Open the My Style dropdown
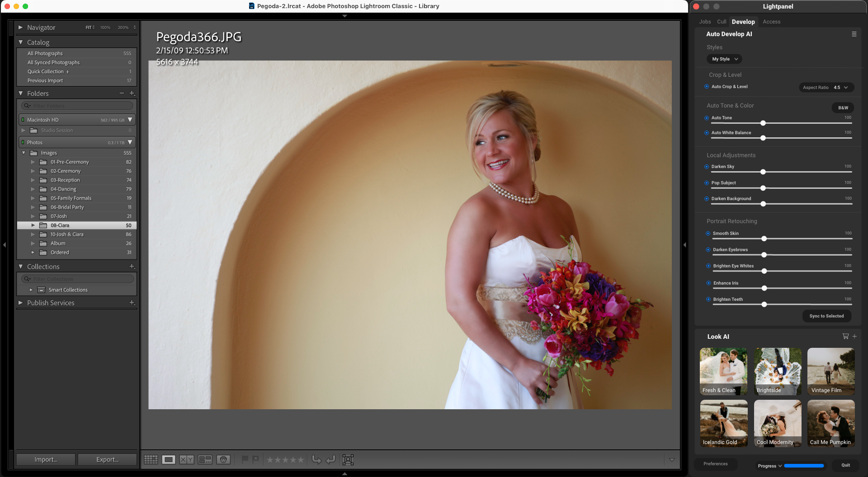 point(724,59)
